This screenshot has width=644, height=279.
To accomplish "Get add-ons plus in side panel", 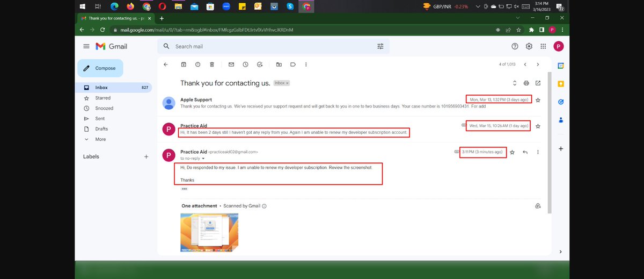I will click(560, 148).
